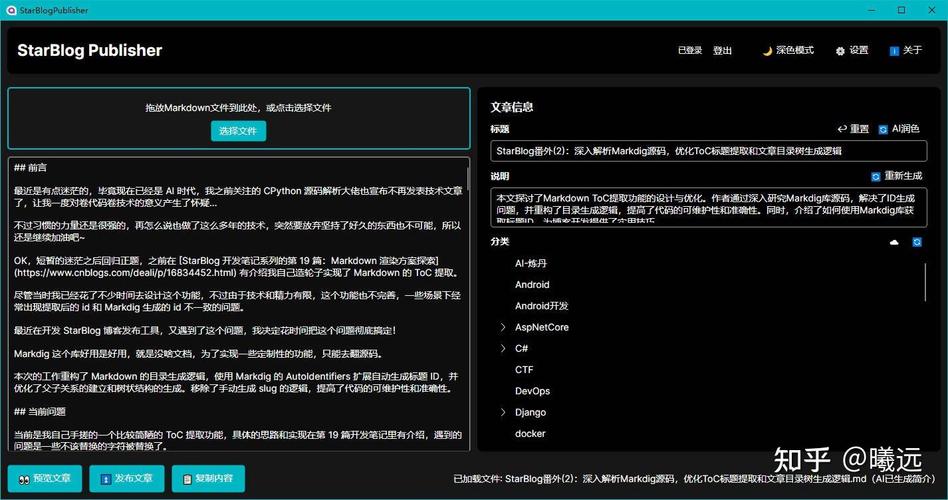948x500 pixels.
Task: Select the DevOps category
Action: 533,391
